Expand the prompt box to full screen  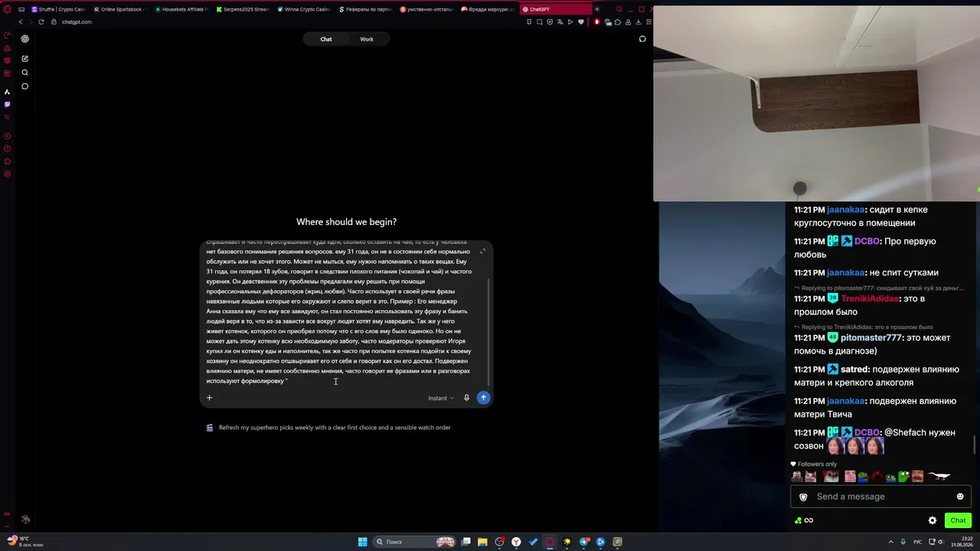click(x=482, y=251)
